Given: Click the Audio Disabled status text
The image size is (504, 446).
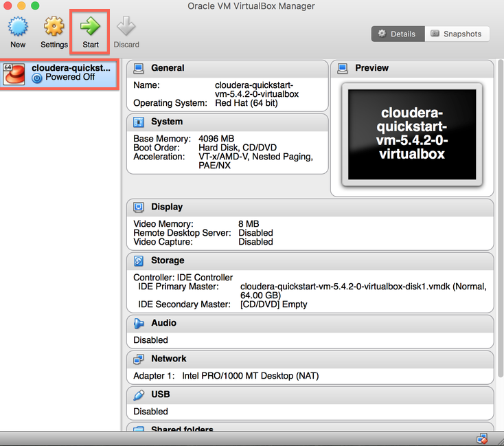Looking at the screenshot, I should (150, 340).
